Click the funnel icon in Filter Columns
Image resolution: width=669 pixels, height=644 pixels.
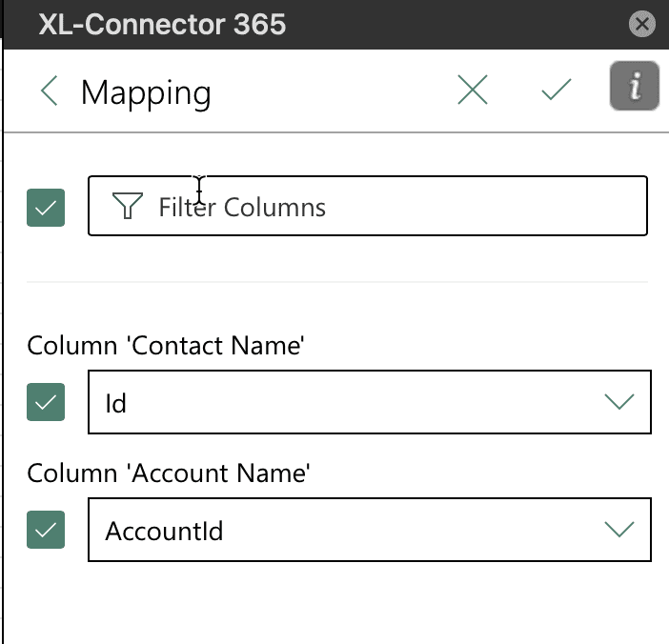(x=127, y=206)
